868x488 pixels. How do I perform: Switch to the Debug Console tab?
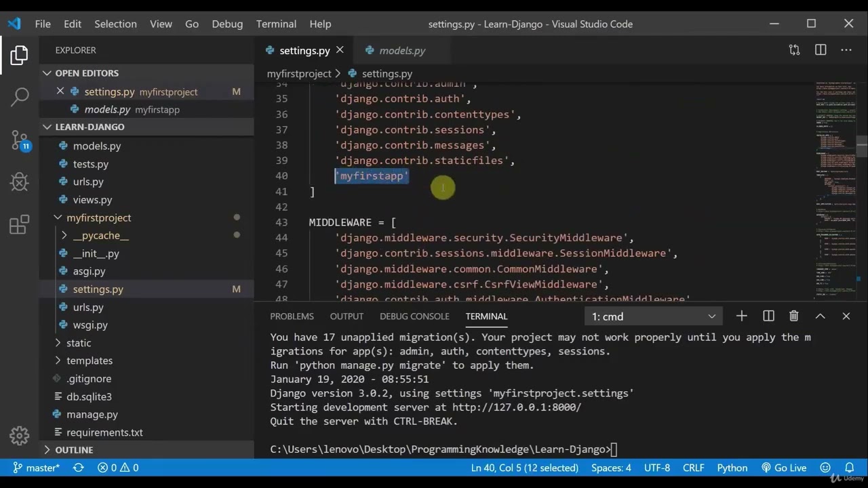point(414,317)
